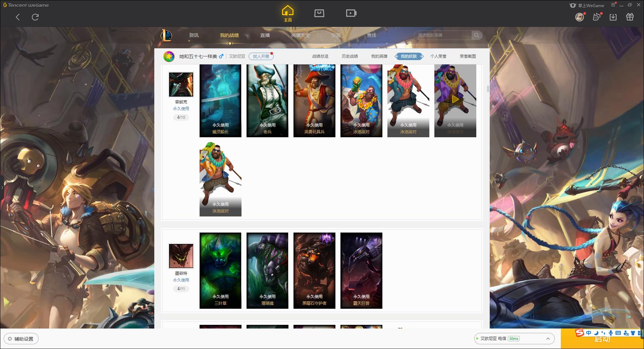The width and height of the screenshot is (644, 349).
Task: Click the 4/11 skin count for 墨菲特
Action: coord(181,289)
